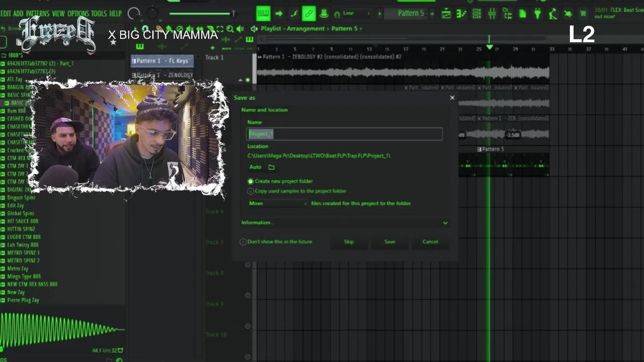Click the plus button next to Pattern 5
Screen dimensions: 644x362
(x=432, y=14)
